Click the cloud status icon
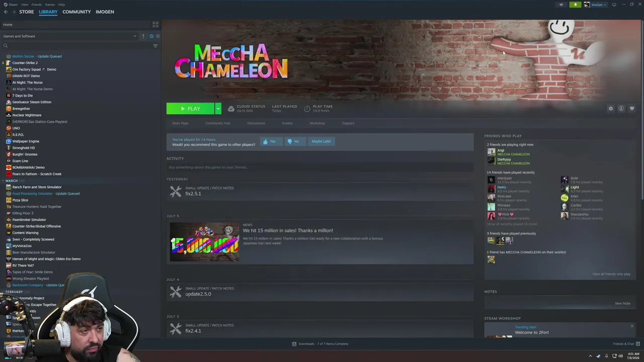 [x=231, y=109]
